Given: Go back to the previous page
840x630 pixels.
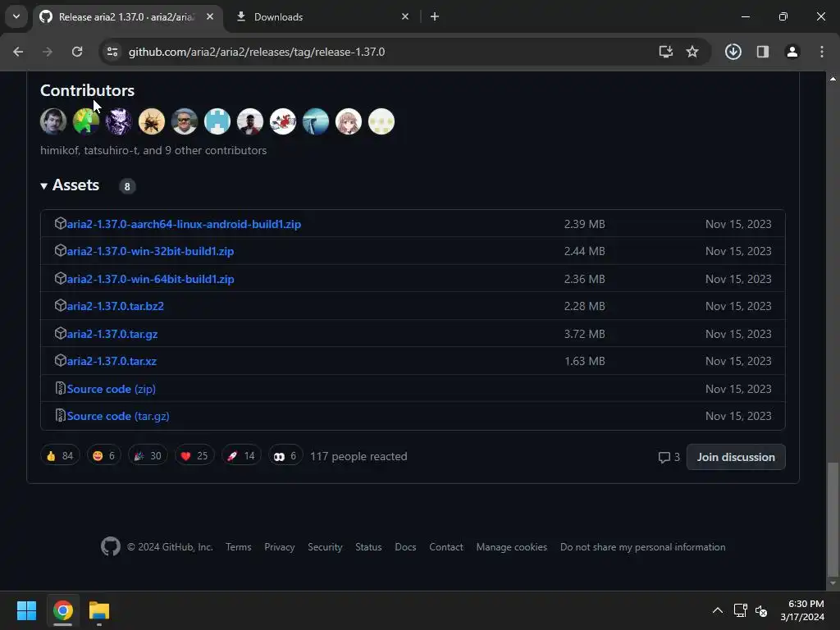Looking at the screenshot, I should 18,52.
